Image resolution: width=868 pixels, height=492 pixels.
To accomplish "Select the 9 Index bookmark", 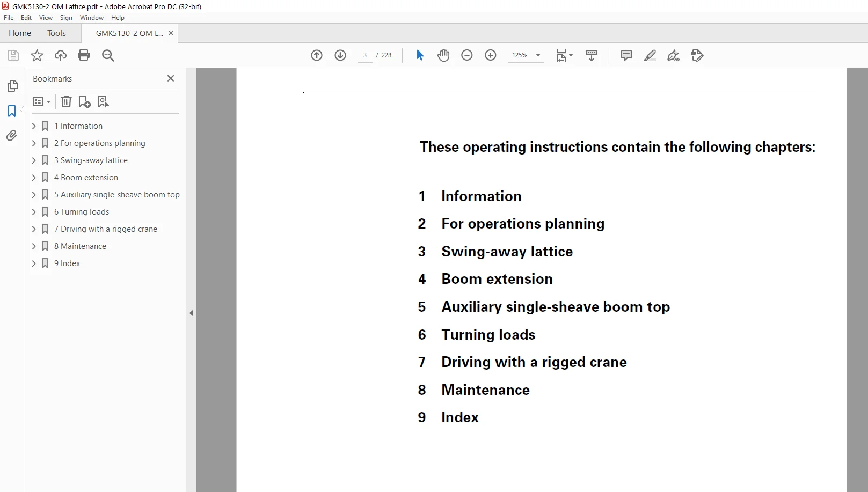I will [67, 263].
